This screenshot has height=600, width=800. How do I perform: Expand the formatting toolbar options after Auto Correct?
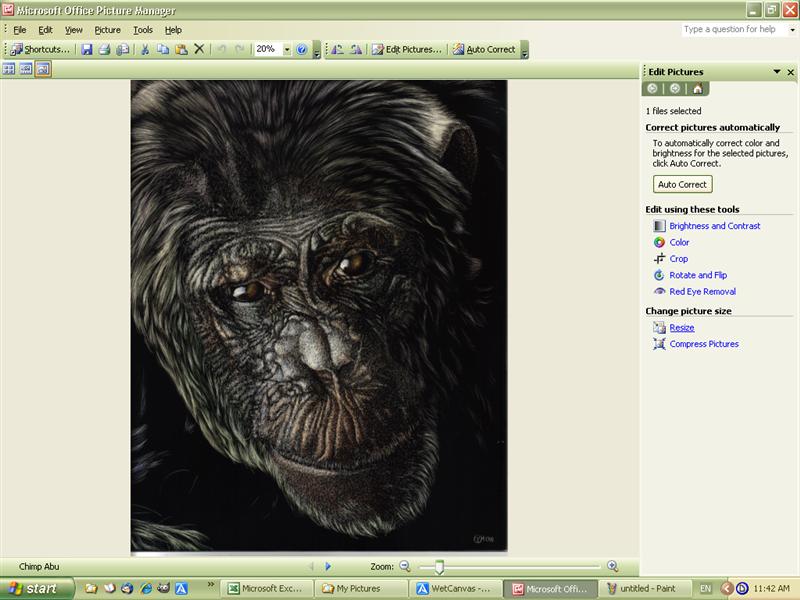click(524, 50)
